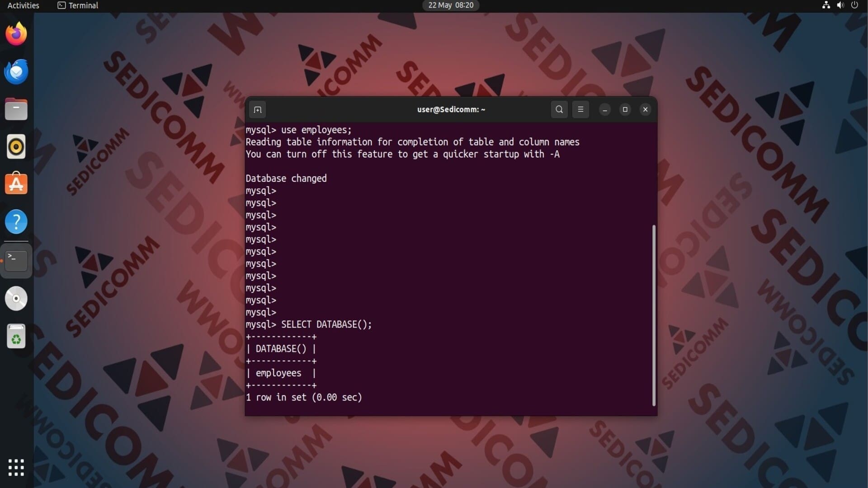Open Ubuntu Software center

tap(16, 184)
